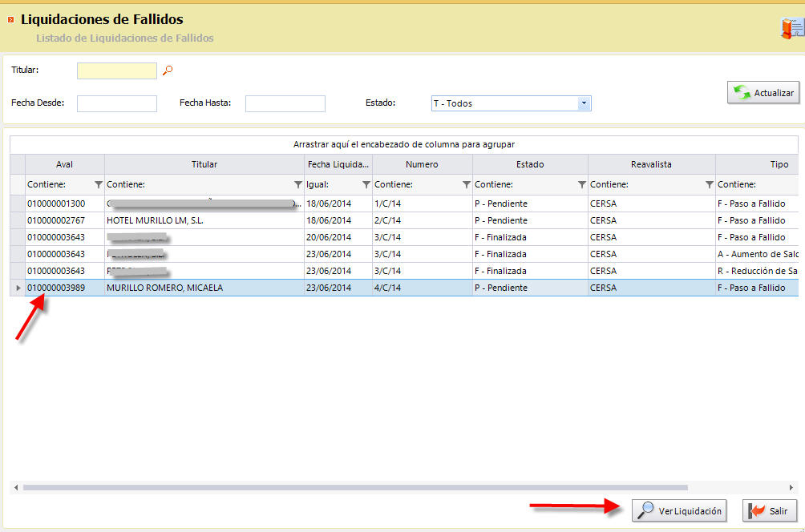Click the Numero 4/C/14 cell

[x=422, y=288]
